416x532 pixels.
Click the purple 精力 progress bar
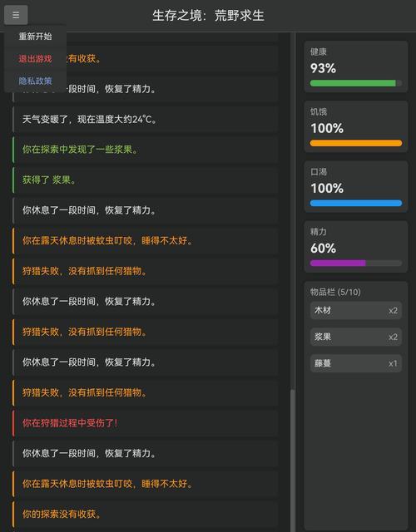[x=356, y=264]
